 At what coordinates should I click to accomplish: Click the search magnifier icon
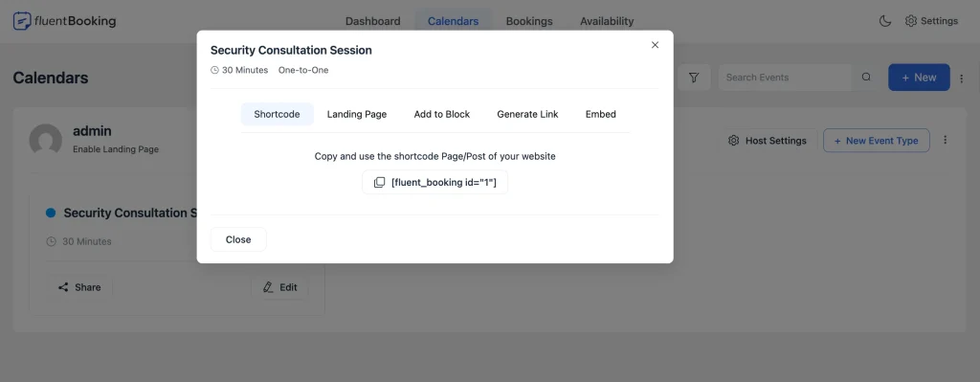866,78
